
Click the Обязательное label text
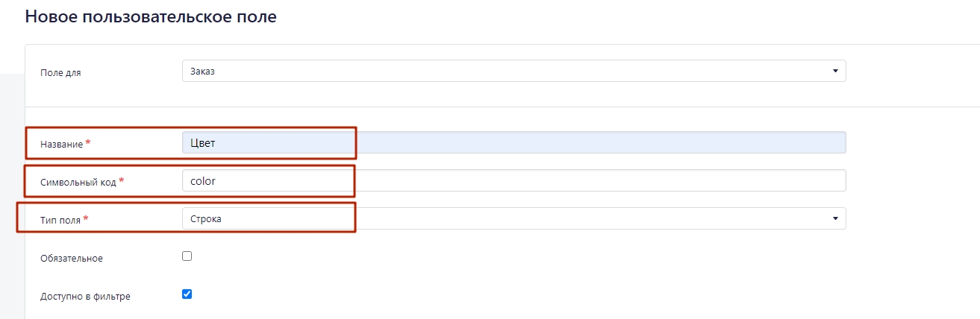[x=72, y=259]
